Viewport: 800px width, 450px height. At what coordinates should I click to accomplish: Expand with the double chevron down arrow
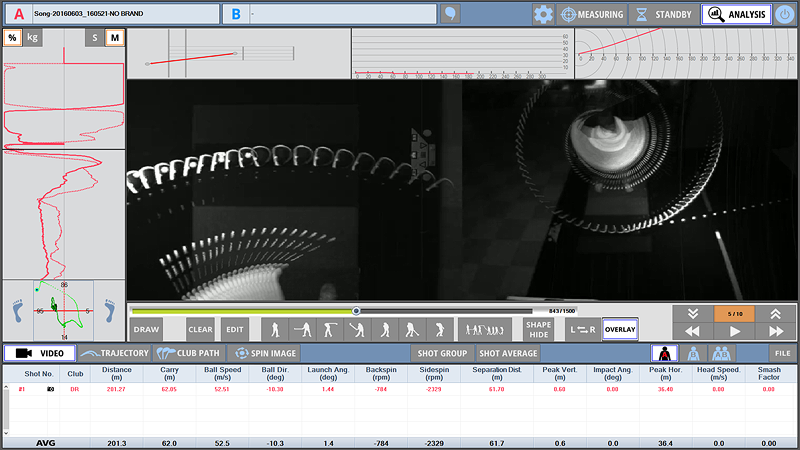click(691, 313)
